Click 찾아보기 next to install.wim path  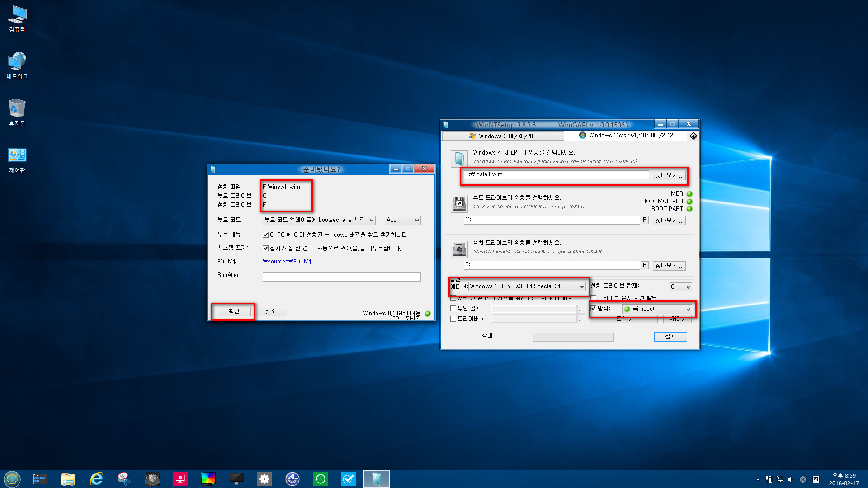[669, 175]
